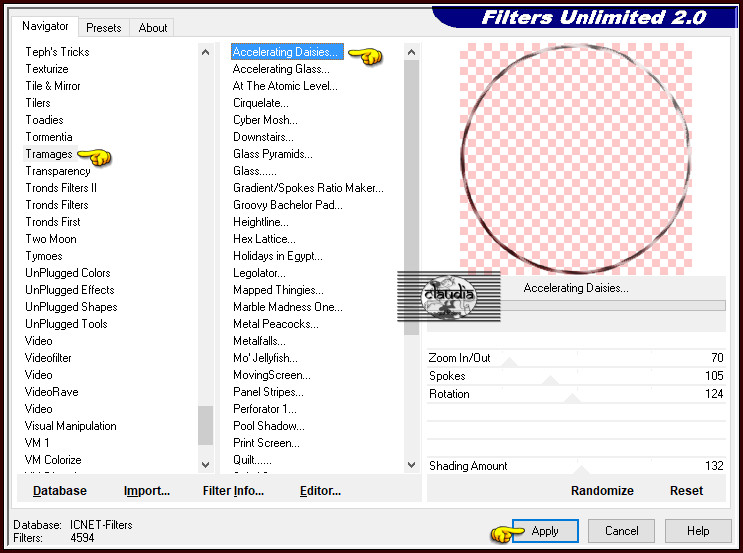This screenshot has height=553, width=743.
Task: Select the VM 1 category
Action: 37,443
